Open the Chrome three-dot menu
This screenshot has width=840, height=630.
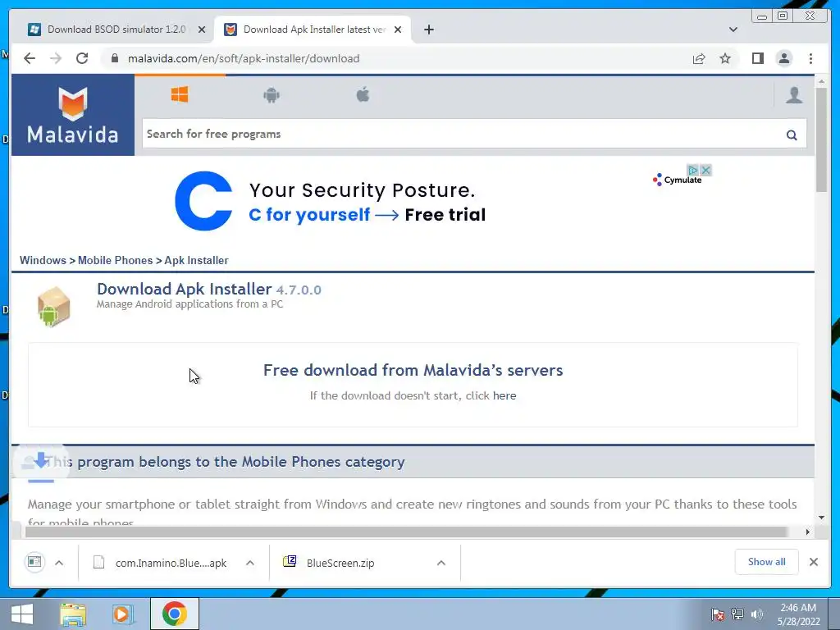(810, 58)
